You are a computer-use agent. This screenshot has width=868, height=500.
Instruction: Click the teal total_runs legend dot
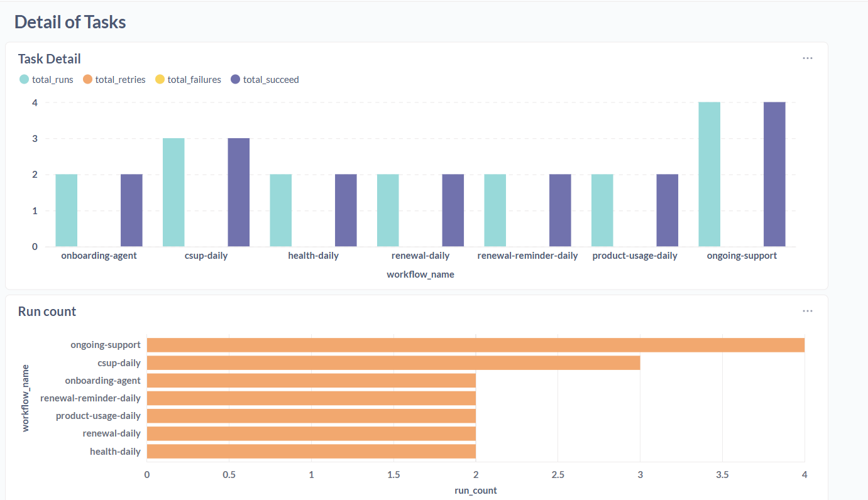click(25, 80)
